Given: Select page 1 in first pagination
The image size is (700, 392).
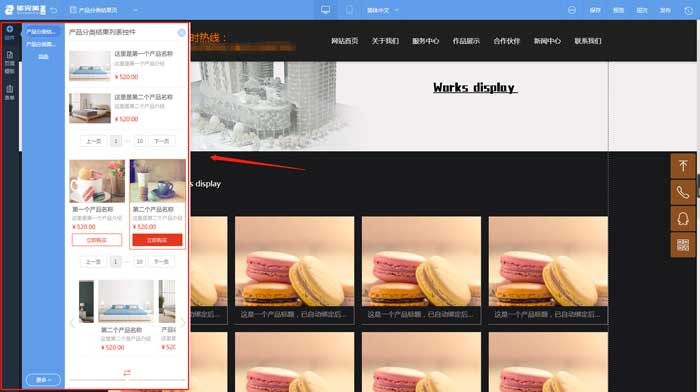Looking at the screenshot, I should pos(116,141).
